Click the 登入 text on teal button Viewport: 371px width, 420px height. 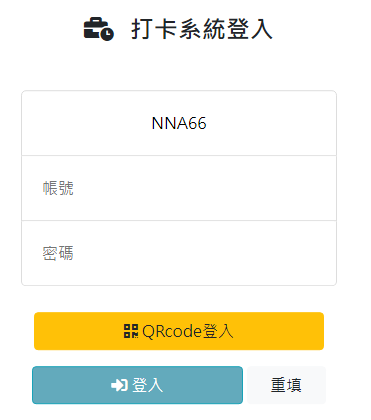coord(148,385)
